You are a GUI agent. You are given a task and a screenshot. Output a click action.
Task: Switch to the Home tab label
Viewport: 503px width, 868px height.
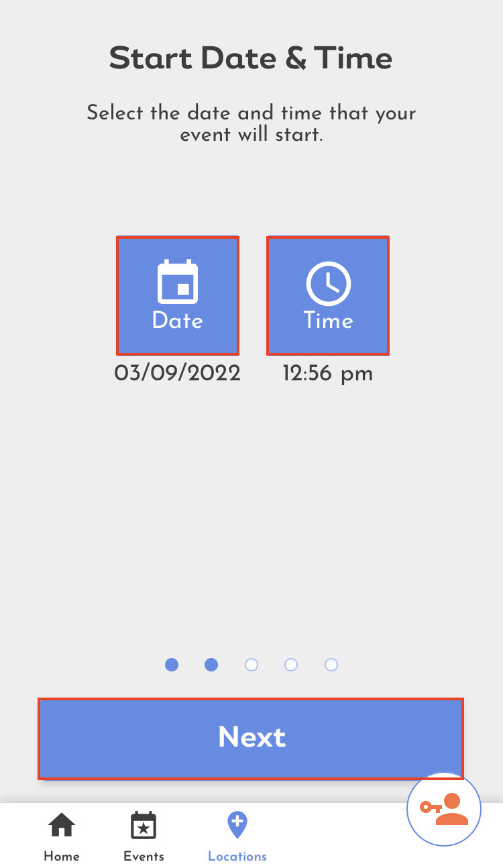(x=62, y=857)
